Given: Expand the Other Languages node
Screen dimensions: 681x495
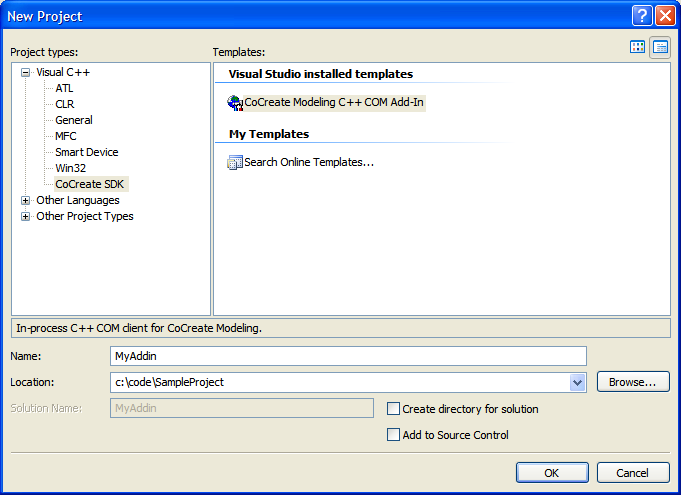Looking at the screenshot, I should 26,201.
